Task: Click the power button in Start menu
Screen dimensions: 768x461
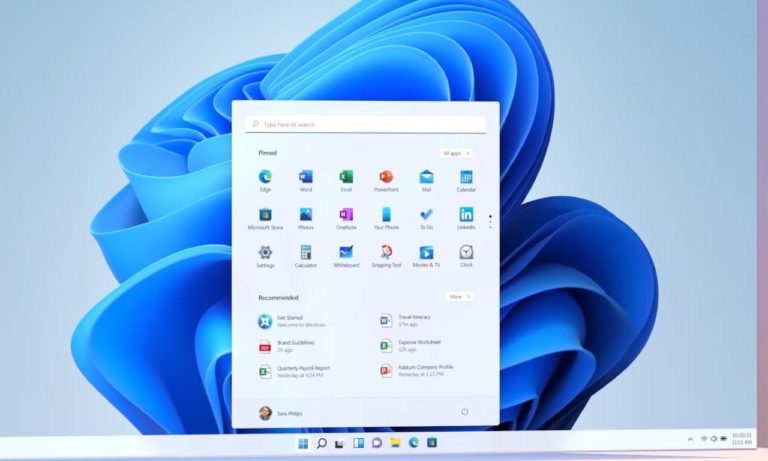Action: pyautogui.click(x=464, y=412)
